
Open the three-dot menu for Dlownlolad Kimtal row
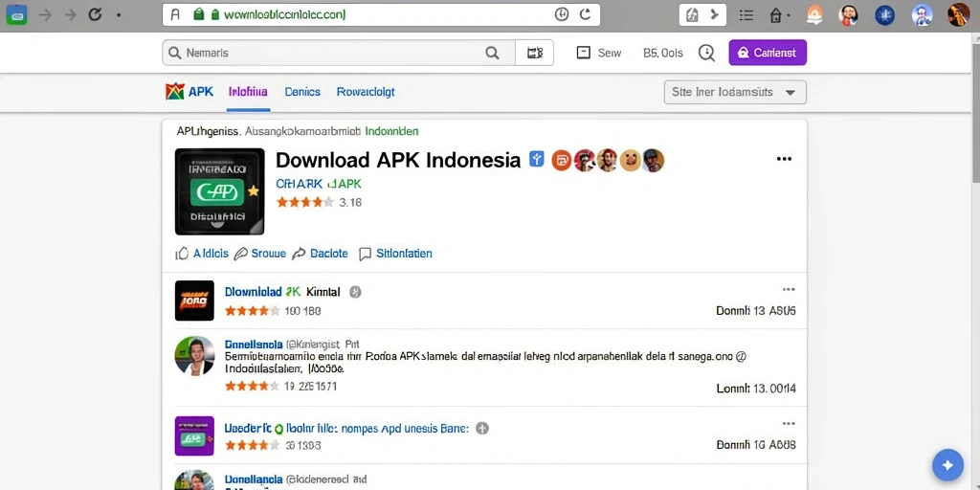point(789,289)
